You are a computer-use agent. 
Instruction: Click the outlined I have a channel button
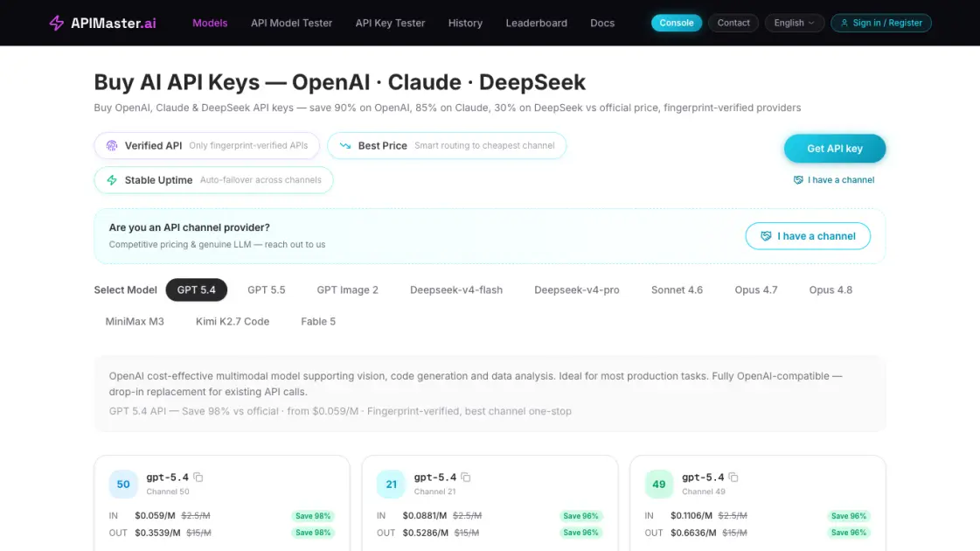tap(808, 236)
